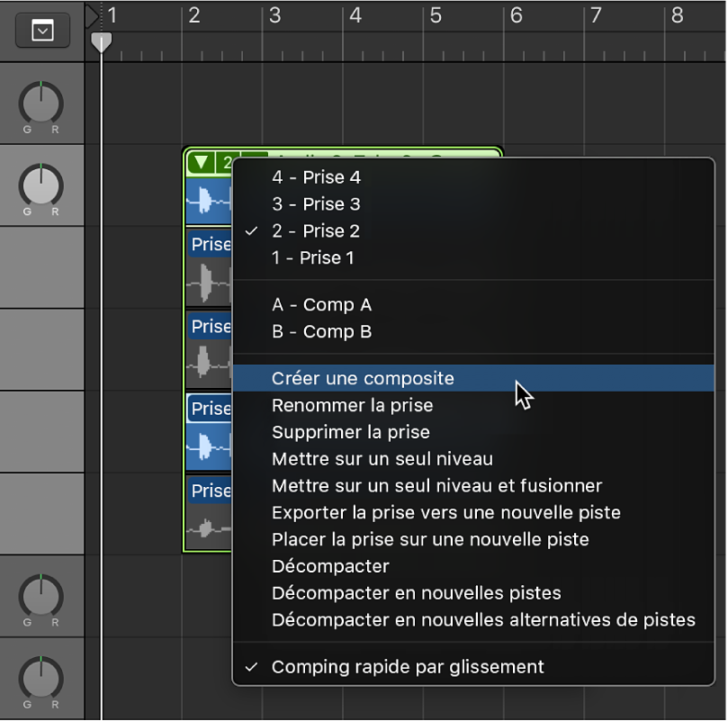The height and width of the screenshot is (721, 728).
Task: Choose "Supprimer la prise"
Action: click(350, 432)
